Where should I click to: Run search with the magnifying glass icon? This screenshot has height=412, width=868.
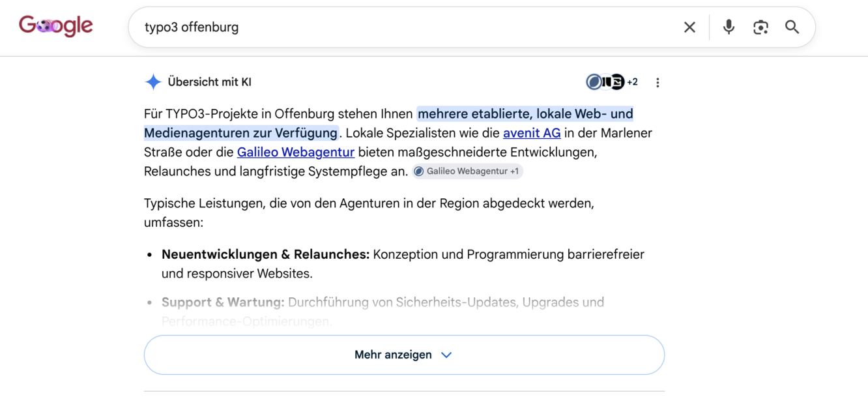click(792, 27)
